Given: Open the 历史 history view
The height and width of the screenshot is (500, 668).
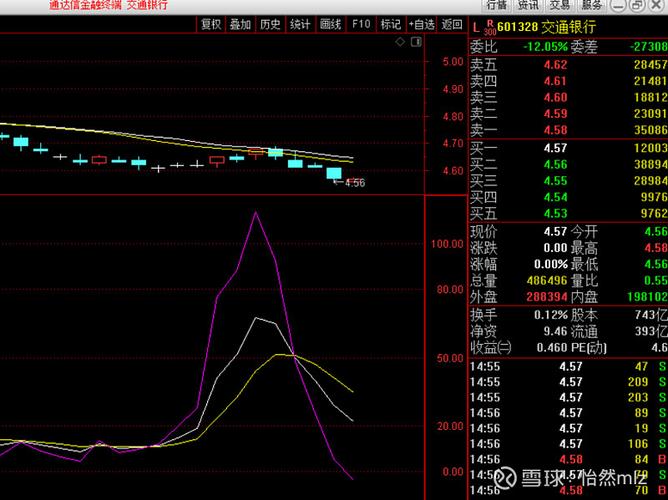Looking at the screenshot, I should [x=270, y=24].
